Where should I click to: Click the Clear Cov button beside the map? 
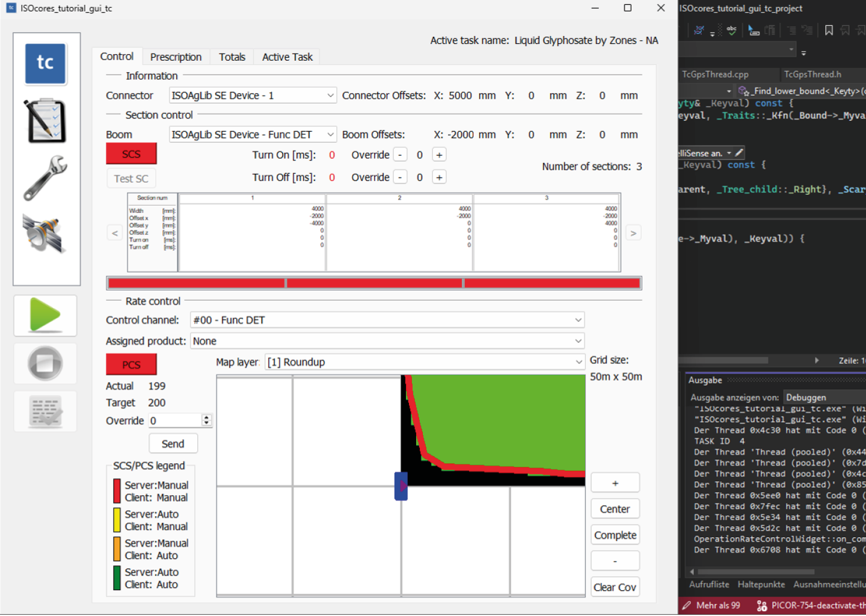[615, 587]
